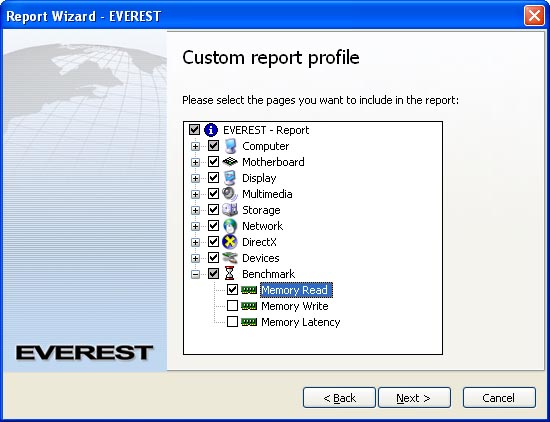
Task: Uncheck the Display checkbox
Action: click(213, 178)
